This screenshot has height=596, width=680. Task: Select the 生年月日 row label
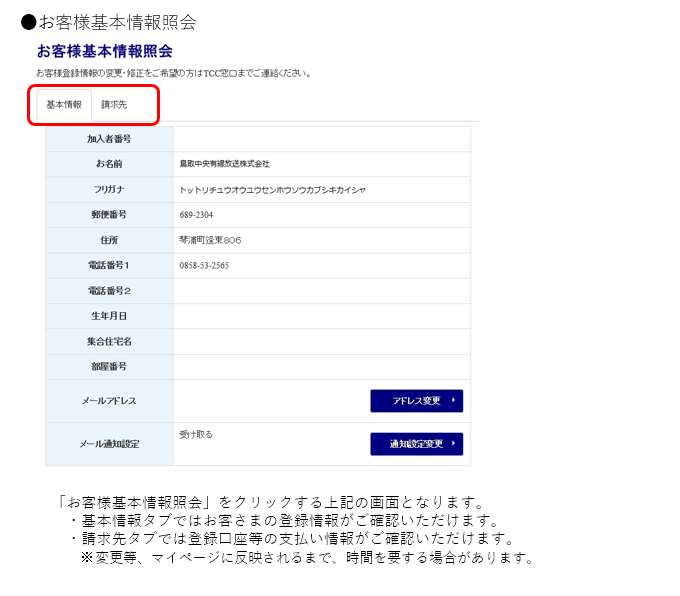point(109,316)
